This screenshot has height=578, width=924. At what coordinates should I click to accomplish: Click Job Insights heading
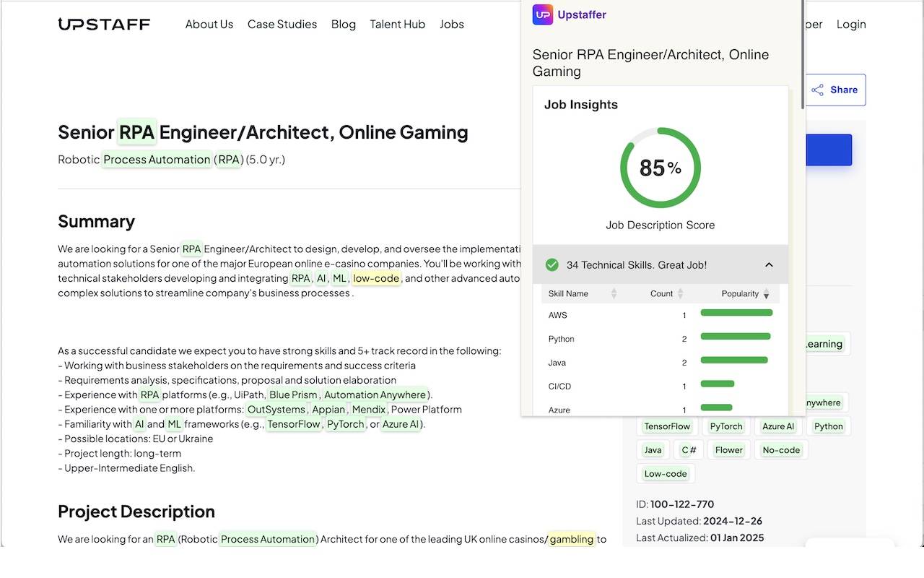tap(581, 105)
